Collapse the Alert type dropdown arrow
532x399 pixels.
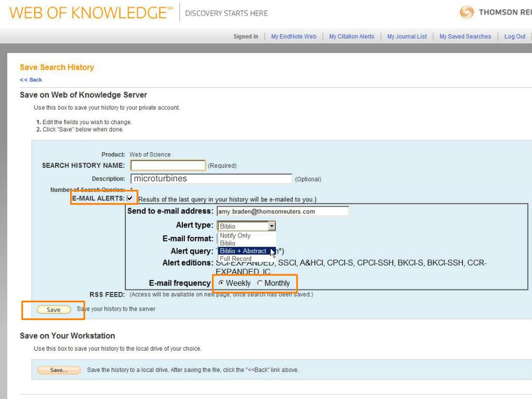[272, 226]
